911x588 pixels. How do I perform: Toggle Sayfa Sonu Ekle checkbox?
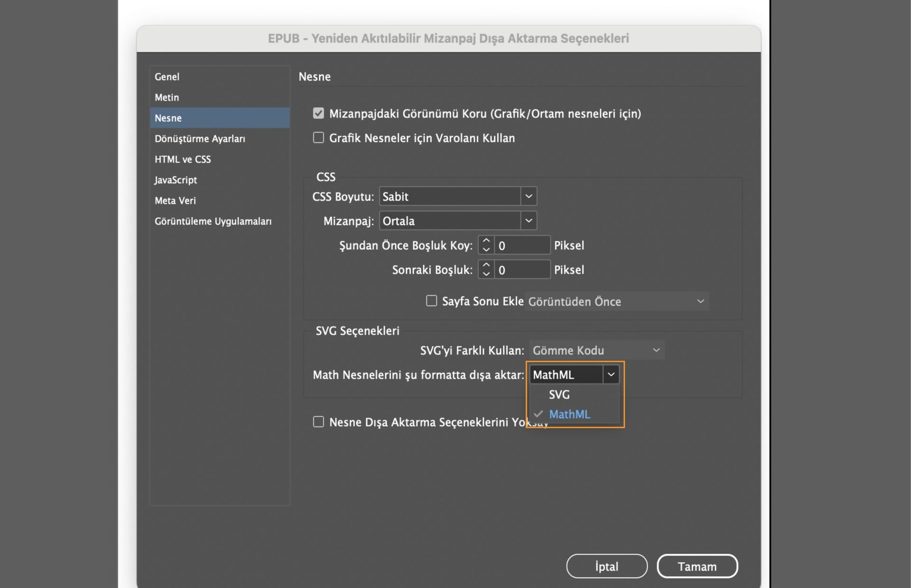(x=431, y=301)
